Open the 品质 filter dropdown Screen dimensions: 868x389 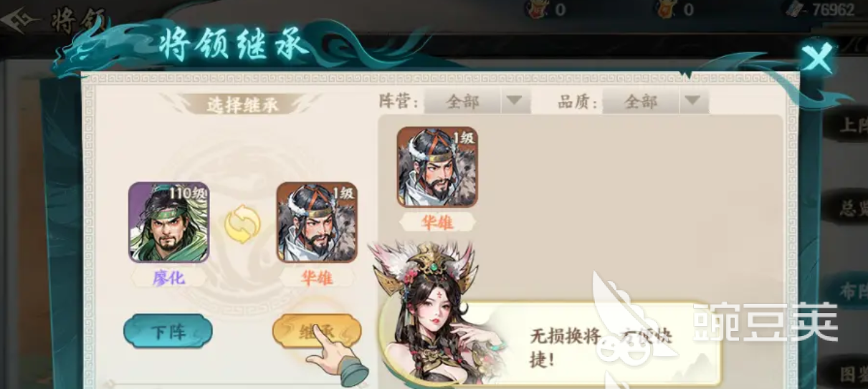655,101
